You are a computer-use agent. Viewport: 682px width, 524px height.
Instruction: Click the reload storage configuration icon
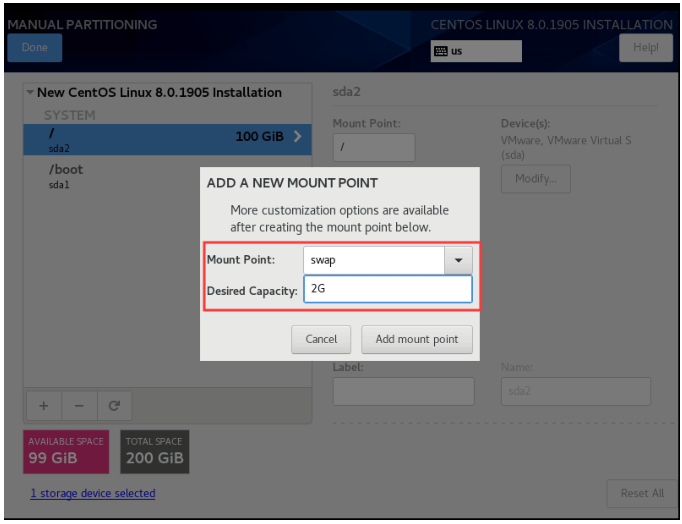pos(114,406)
